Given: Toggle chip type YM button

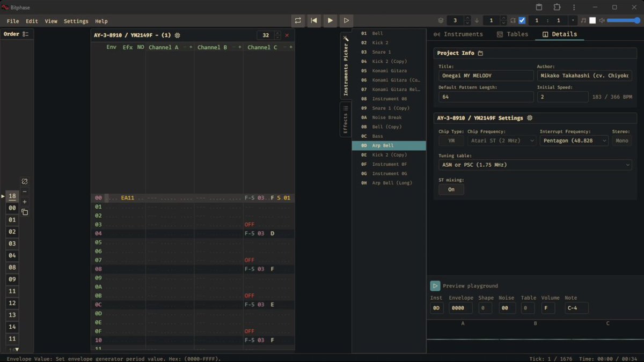Looking at the screenshot, I should [x=451, y=141].
